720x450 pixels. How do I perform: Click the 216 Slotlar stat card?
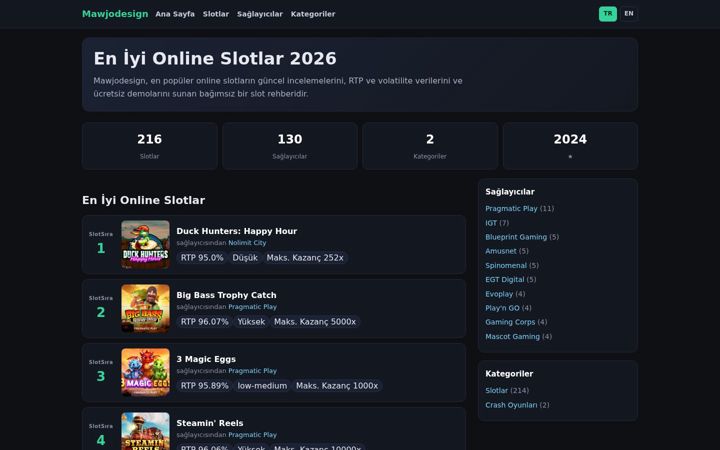150,146
